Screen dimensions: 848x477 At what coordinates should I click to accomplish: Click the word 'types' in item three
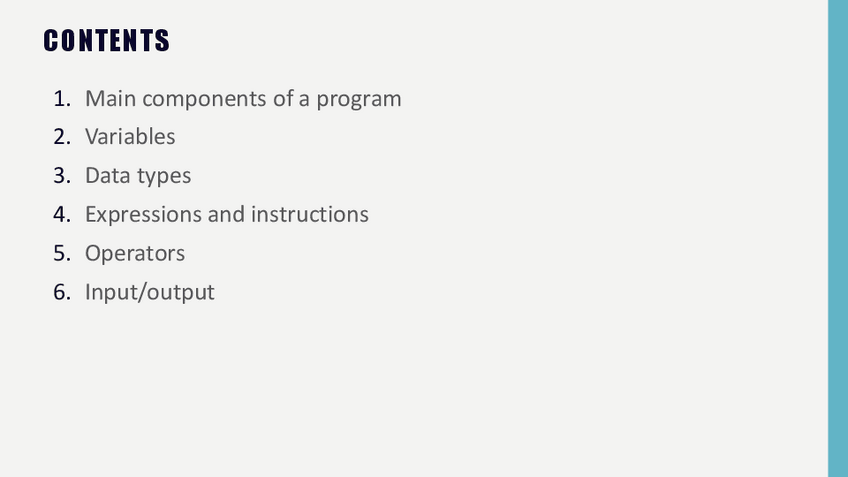165,177
